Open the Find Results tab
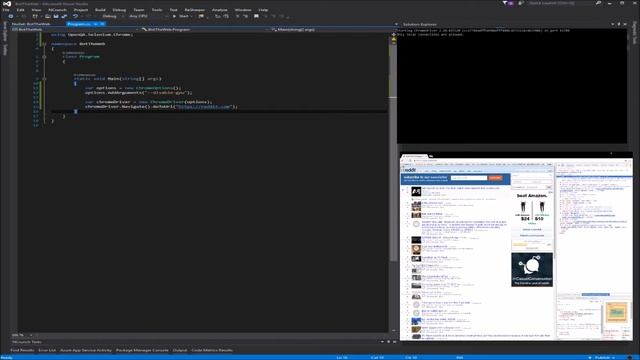Image resolution: width=640 pixels, height=360 pixels. pyautogui.click(x=22, y=350)
